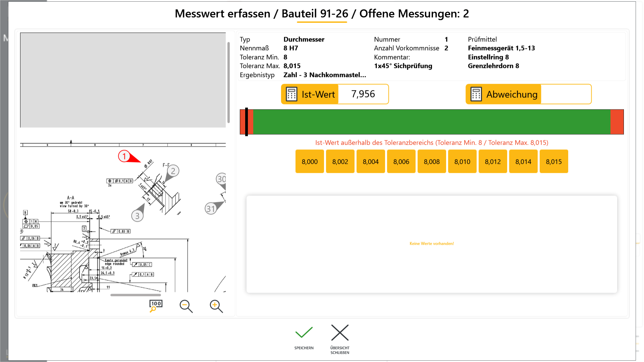Click the Nennmaß value '8 H7'

291,48
